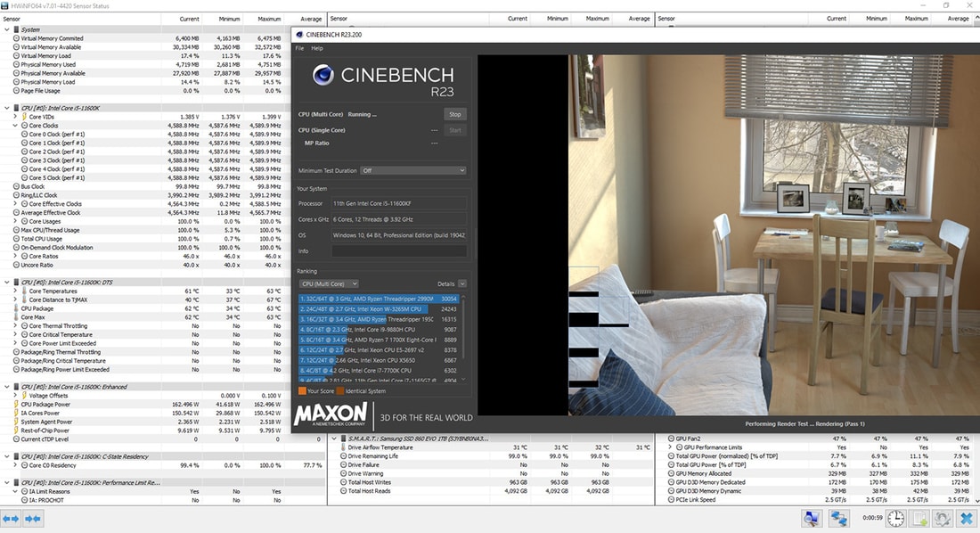Open the sensor search magnifier icon
The height and width of the screenshot is (533, 980).
coord(812,518)
